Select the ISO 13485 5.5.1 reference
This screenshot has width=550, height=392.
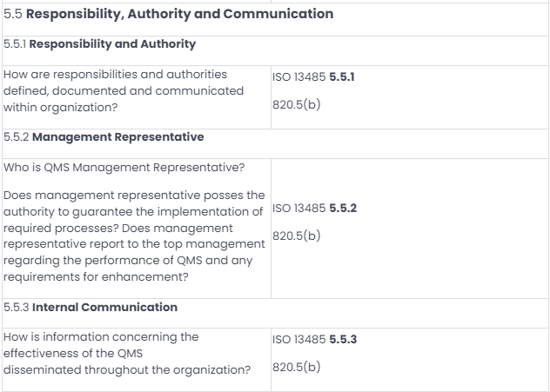313,76
